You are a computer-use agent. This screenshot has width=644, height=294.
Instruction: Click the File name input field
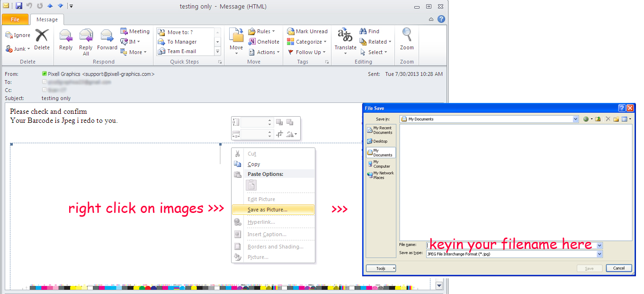510,245
